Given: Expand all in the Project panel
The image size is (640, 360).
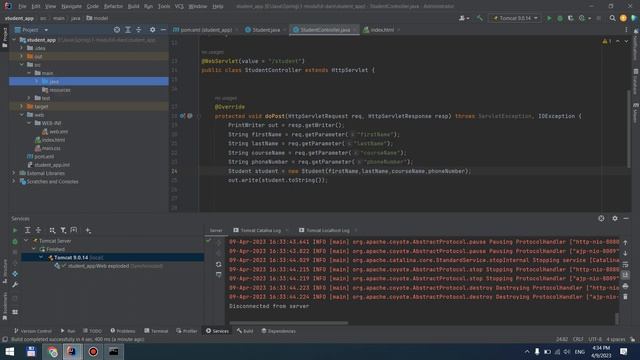Looking at the screenshot, I should pos(128,30).
